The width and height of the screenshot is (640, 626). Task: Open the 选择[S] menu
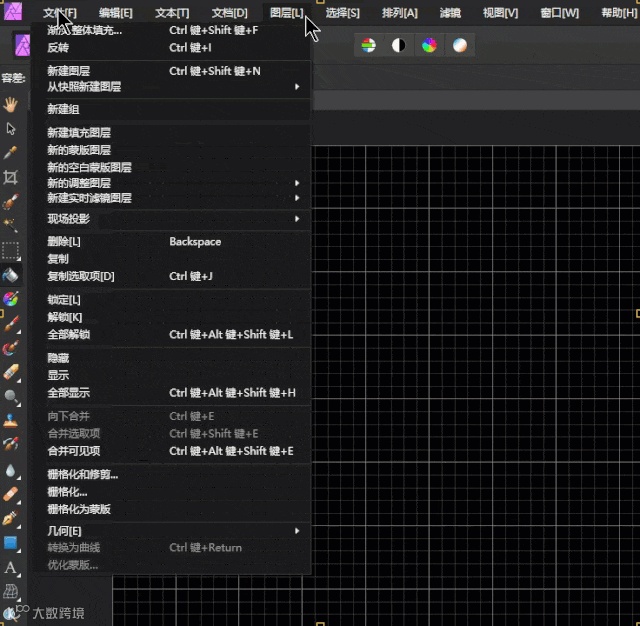click(342, 13)
